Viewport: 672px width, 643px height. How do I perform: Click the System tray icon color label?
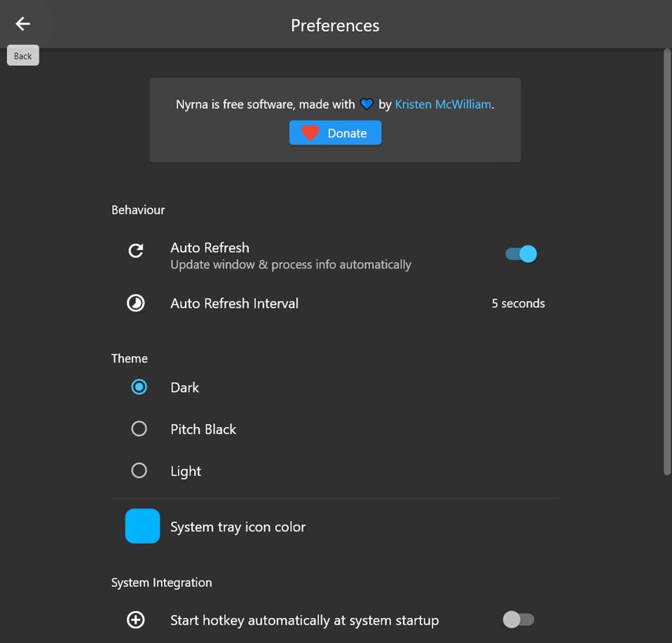pos(238,527)
